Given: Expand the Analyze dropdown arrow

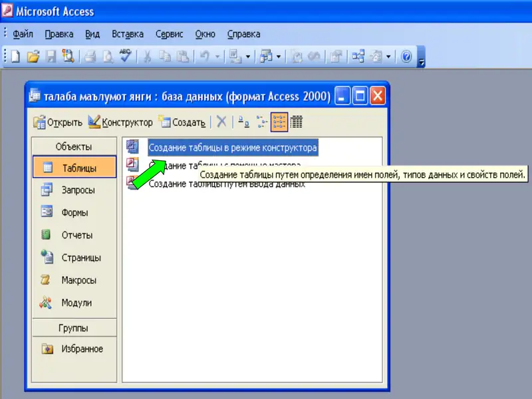Looking at the screenshot, I should point(279,57).
